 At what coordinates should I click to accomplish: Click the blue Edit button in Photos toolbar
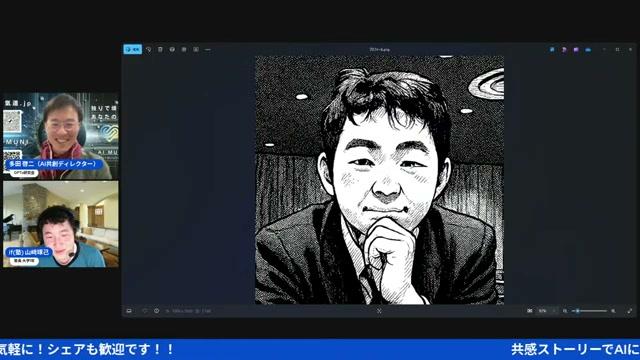[x=133, y=49]
